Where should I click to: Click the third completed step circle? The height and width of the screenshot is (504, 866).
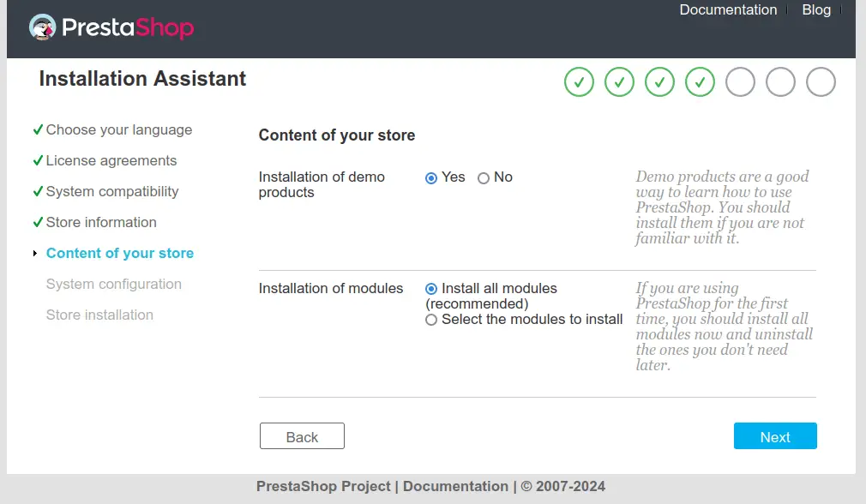[x=659, y=82]
